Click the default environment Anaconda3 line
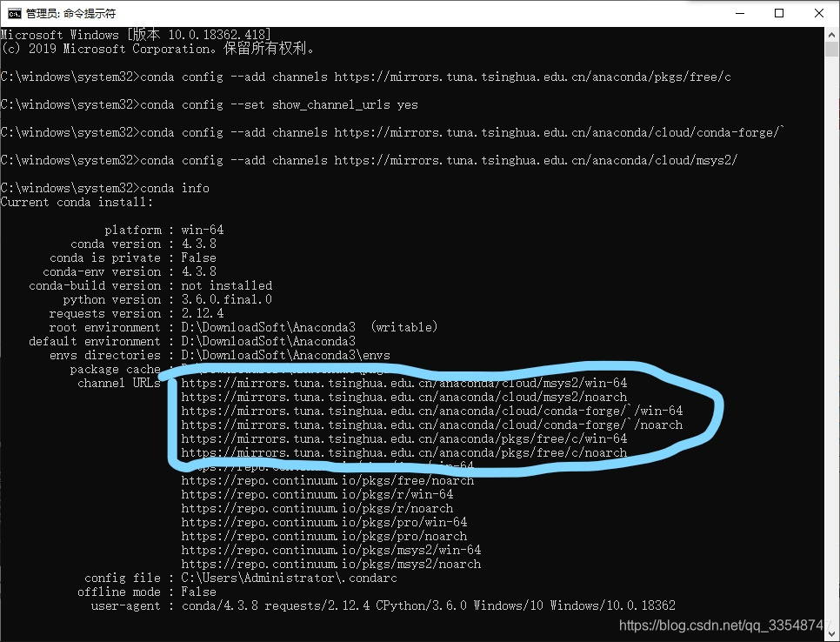The height and width of the screenshot is (642, 840). tap(192, 341)
